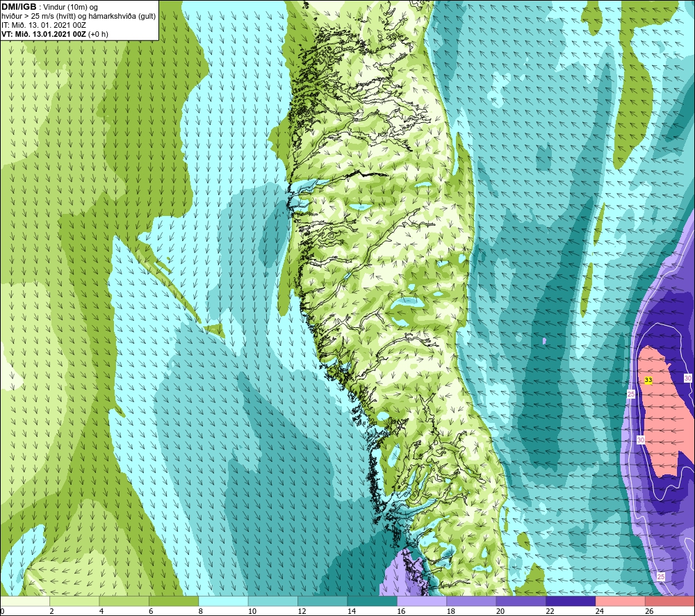The width and height of the screenshot is (695, 616).
Task: Click the legend scale number '2'
Action: click(x=52, y=612)
